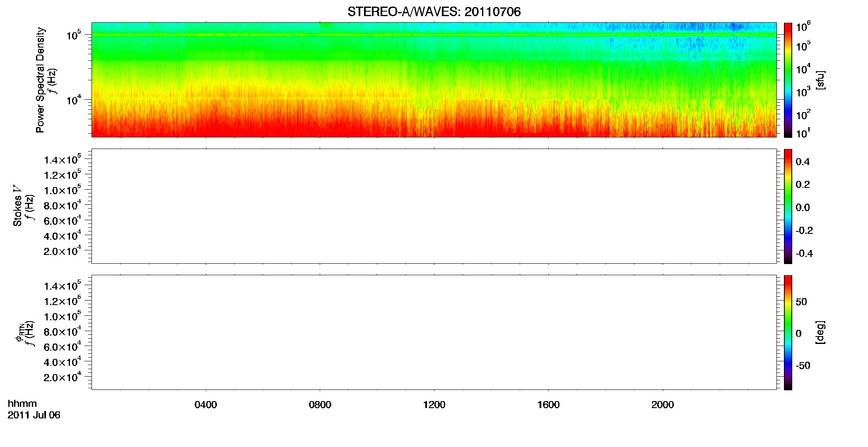Image resolution: width=868 pixels, height=447 pixels.
Task: Click the [sfu] unit label
Action: [820, 80]
